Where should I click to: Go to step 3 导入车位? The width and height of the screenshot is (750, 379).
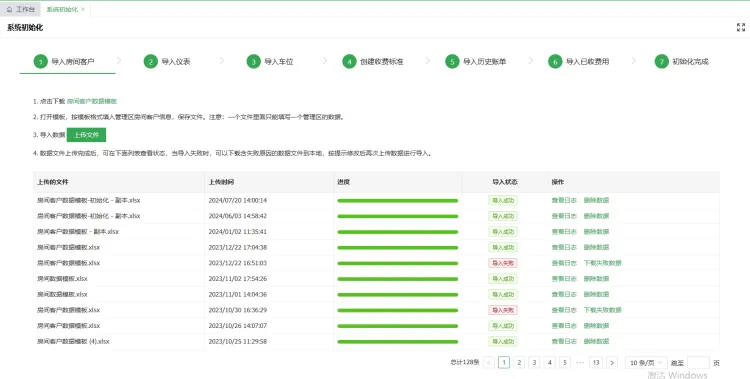click(x=270, y=62)
